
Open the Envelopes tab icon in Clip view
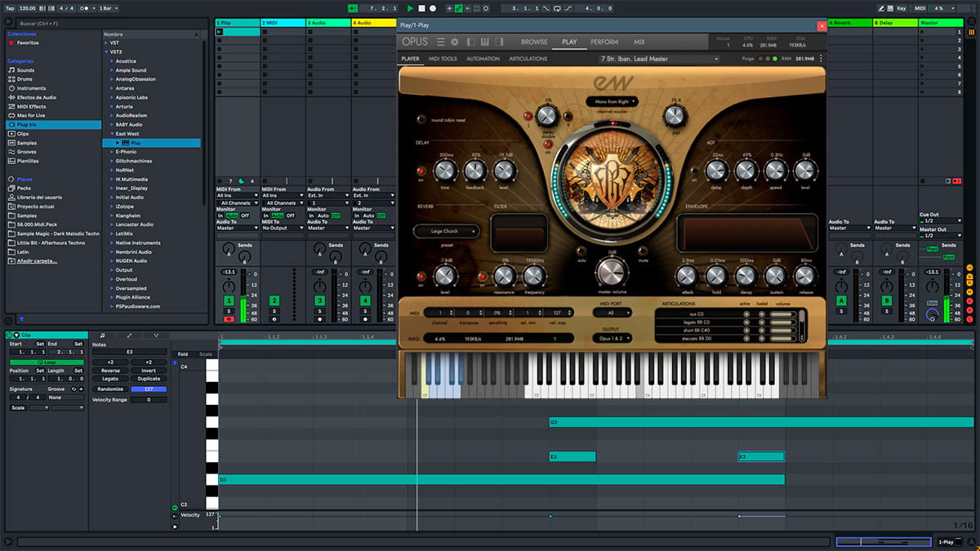[129, 335]
